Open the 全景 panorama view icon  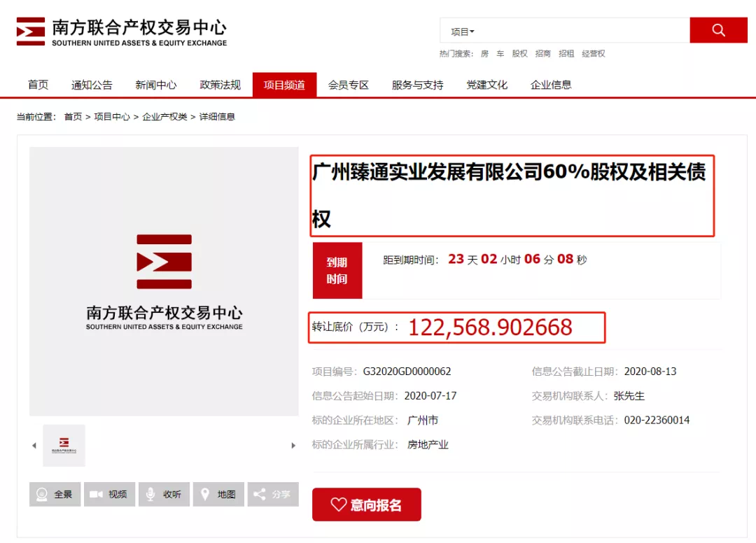[55, 494]
